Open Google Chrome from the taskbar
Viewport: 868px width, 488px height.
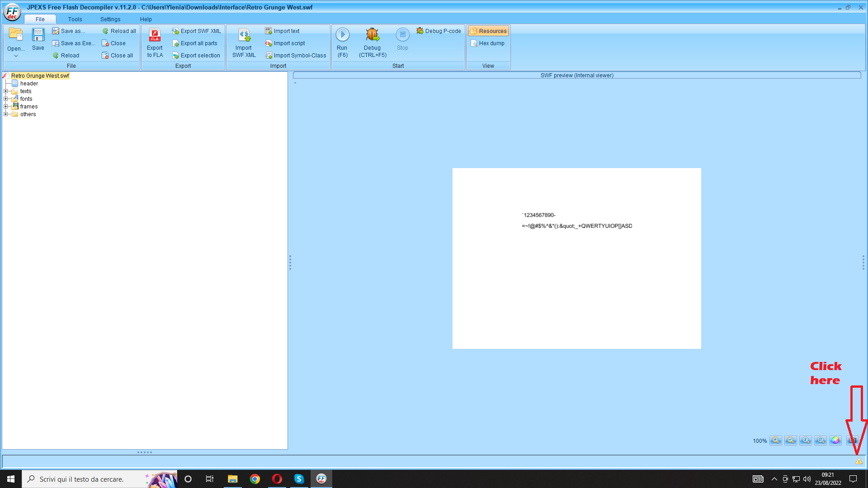pyautogui.click(x=255, y=479)
